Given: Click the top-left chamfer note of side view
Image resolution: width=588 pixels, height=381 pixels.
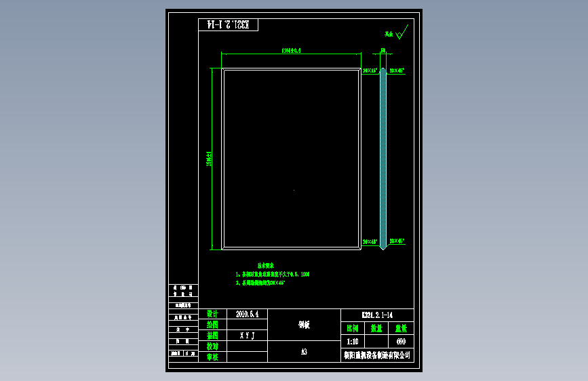Looking at the screenshot, I should point(370,71).
